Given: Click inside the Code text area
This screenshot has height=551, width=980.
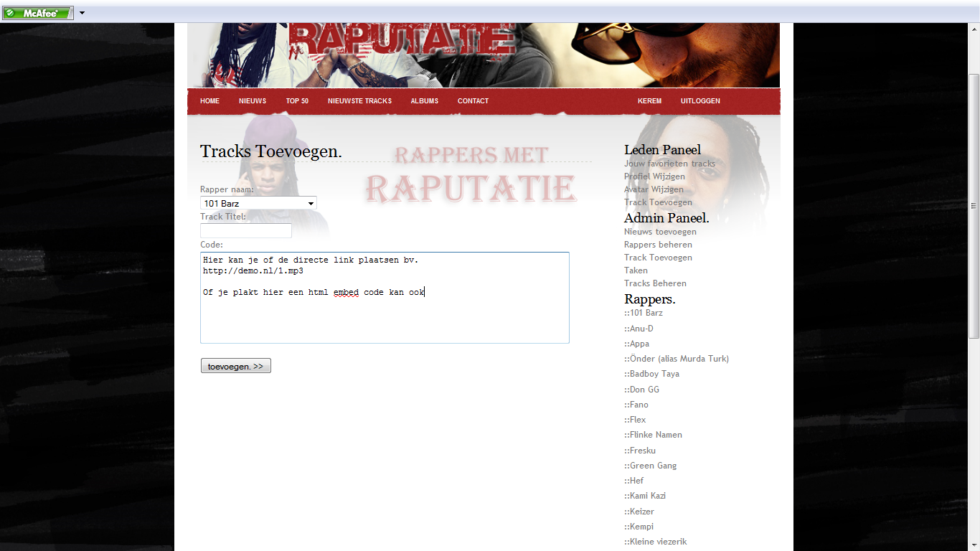Looking at the screenshot, I should coord(385,298).
